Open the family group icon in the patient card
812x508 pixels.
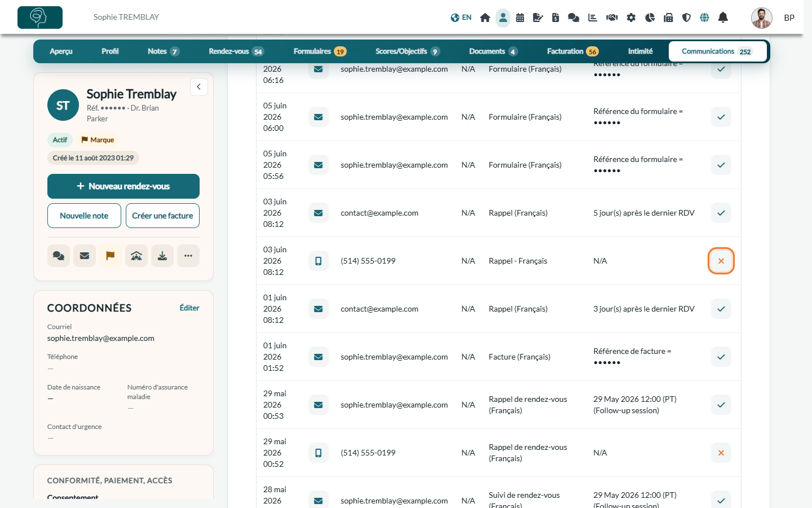[136, 256]
